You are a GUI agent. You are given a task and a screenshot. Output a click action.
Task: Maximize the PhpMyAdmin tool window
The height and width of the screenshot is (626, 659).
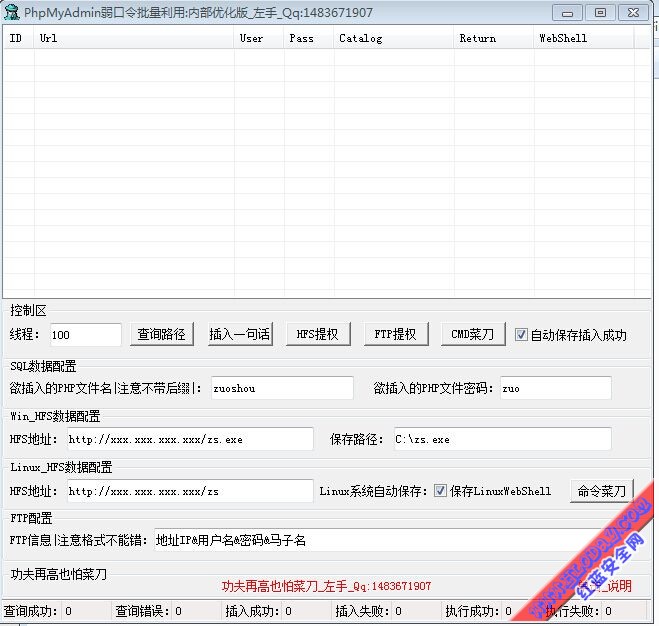pyautogui.click(x=600, y=13)
